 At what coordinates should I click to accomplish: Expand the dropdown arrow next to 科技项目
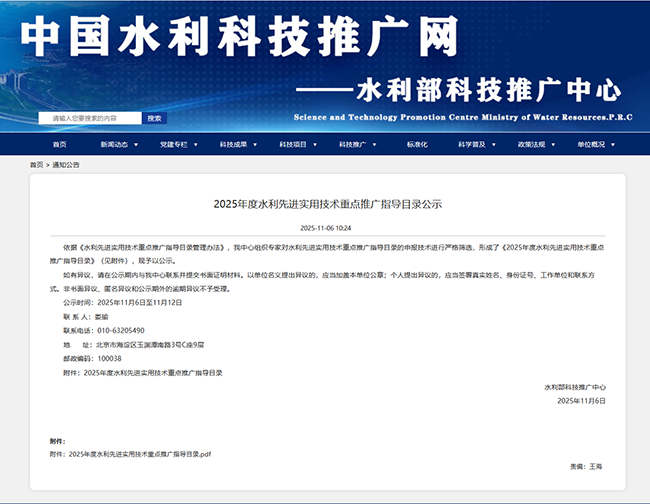315,145
